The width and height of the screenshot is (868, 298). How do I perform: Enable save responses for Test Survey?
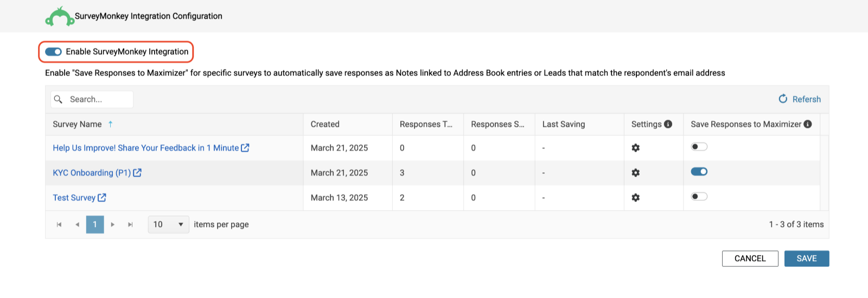(699, 197)
